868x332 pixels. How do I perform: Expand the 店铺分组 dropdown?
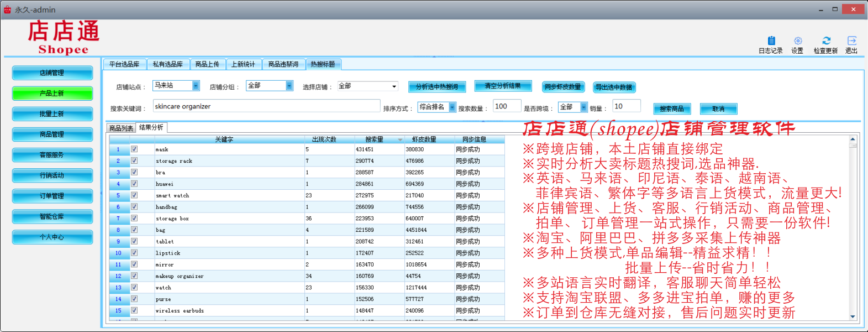point(270,86)
